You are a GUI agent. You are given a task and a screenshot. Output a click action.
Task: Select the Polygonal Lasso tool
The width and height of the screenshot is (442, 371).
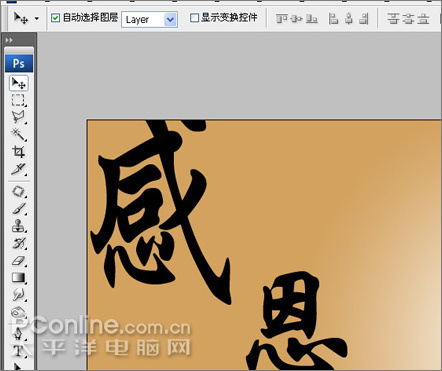pos(18,117)
